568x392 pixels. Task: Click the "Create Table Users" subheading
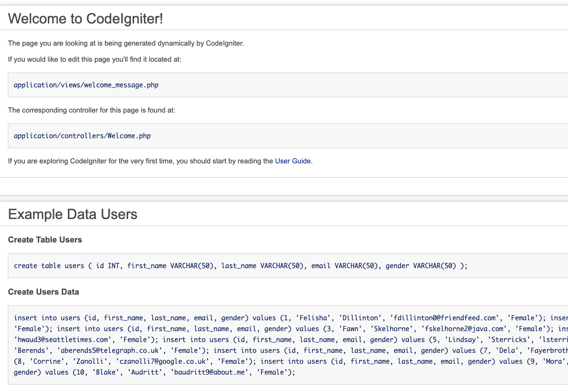click(x=45, y=239)
